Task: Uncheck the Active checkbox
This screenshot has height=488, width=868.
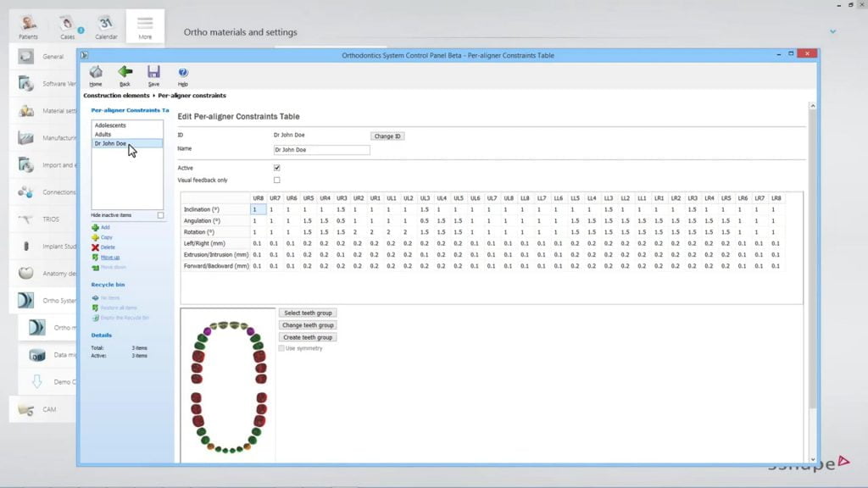Action: (x=277, y=168)
